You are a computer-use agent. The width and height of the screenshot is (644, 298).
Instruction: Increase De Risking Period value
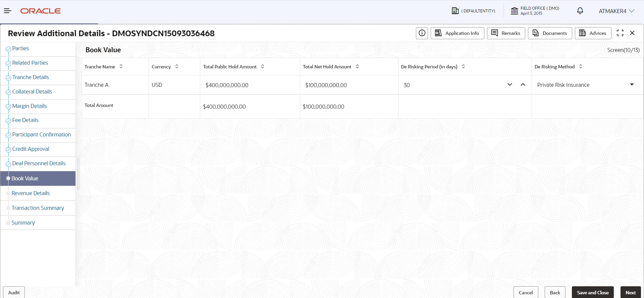coord(523,85)
